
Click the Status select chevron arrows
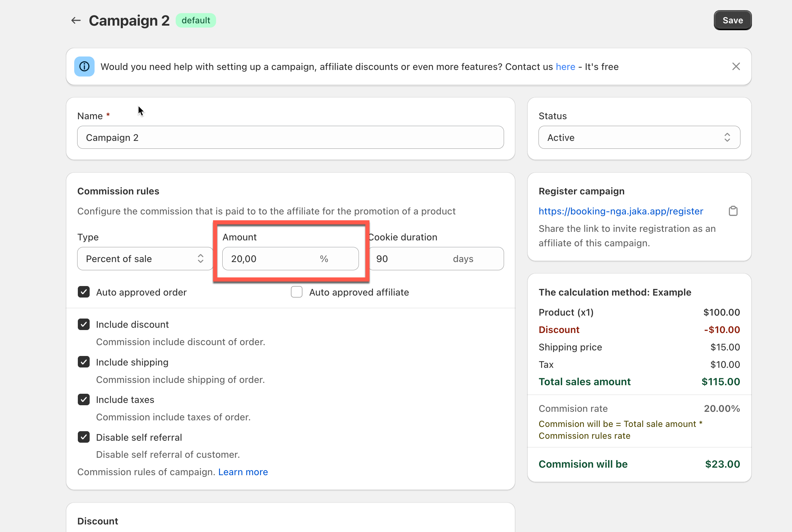(x=727, y=137)
